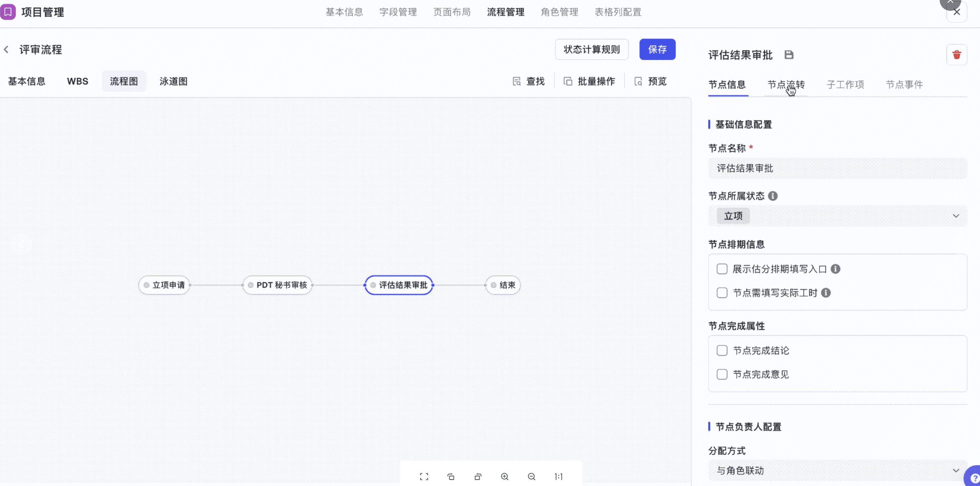
Task: Zoom out on the flowchart canvas
Action: pyautogui.click(x=531, y=477)
